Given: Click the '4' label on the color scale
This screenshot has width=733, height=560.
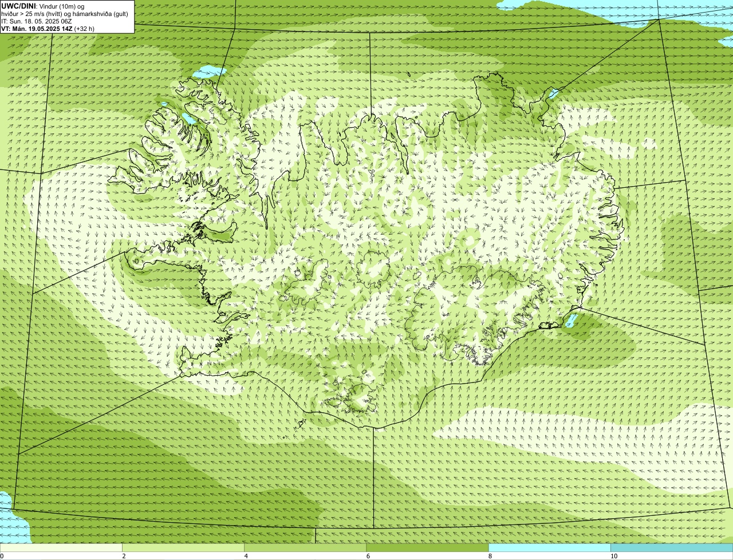Looking at the screenshot, I should (246, 556).
